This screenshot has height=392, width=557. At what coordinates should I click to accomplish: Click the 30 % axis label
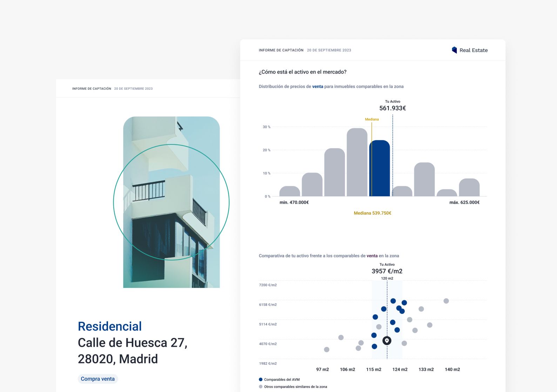click(x=267, y=127)
